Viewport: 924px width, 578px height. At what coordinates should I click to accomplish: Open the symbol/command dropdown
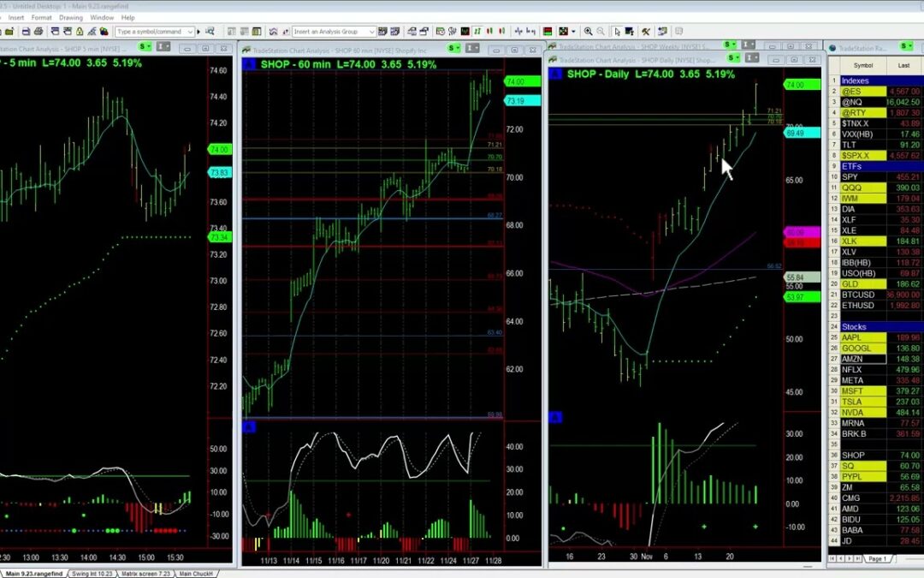(x=190, y=31)
